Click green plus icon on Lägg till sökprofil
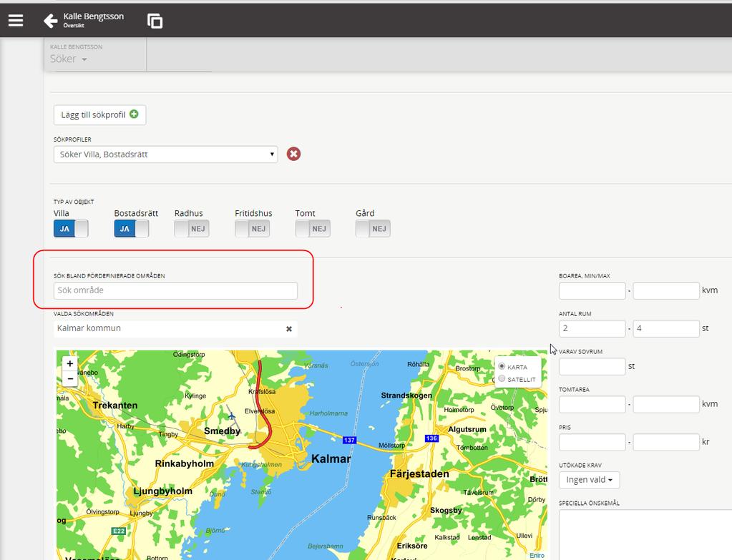Image resolution: width=732 pixels, height=560 pixels. click(134, 114)
